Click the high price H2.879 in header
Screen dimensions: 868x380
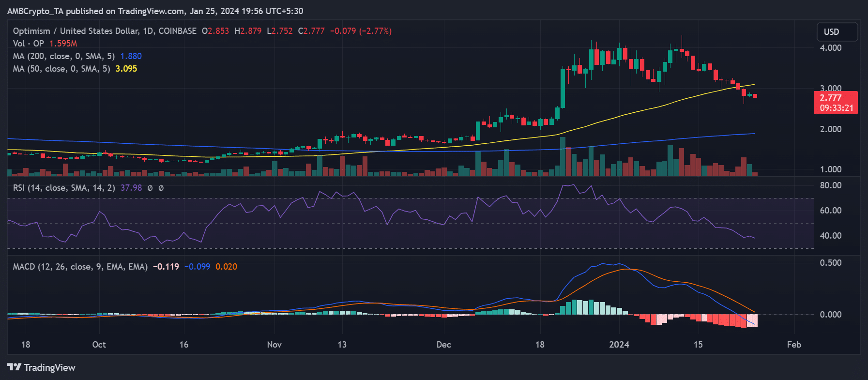tap(248, 31)
